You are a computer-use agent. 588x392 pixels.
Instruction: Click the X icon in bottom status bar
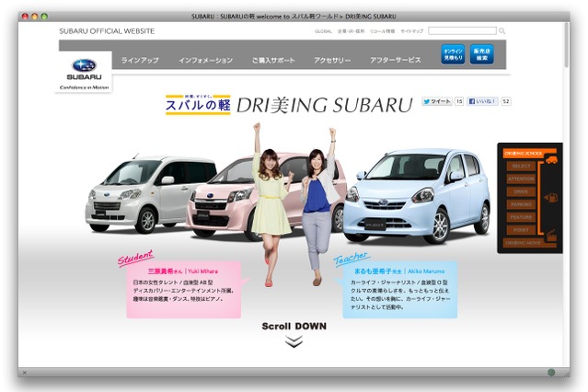point(24,373)
